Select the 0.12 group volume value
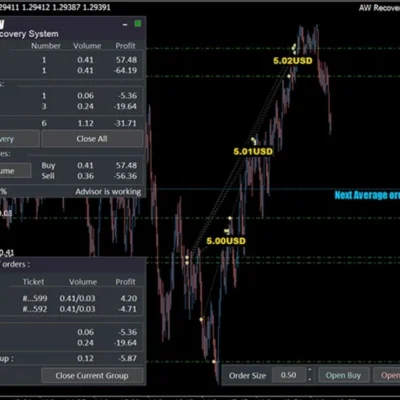 click(86, 359)
